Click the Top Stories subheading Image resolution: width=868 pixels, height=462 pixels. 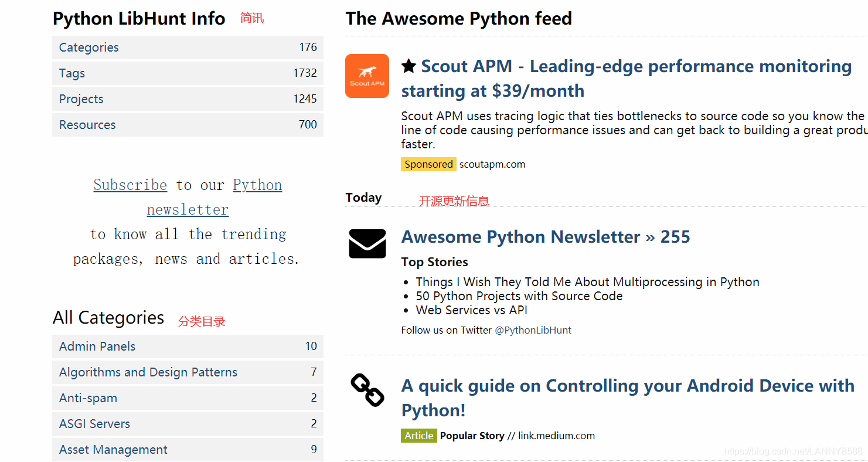[x=435, y=262]
